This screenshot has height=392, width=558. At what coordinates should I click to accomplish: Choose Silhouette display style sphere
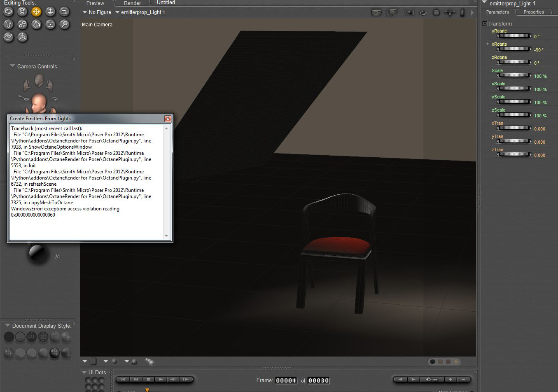(9, 337)
